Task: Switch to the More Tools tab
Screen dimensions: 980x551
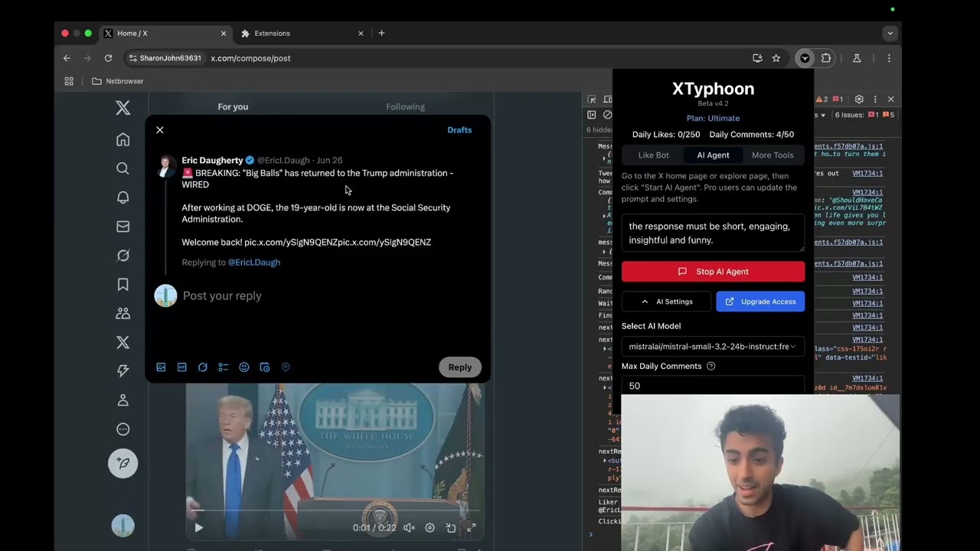Action: click(773, 155)
